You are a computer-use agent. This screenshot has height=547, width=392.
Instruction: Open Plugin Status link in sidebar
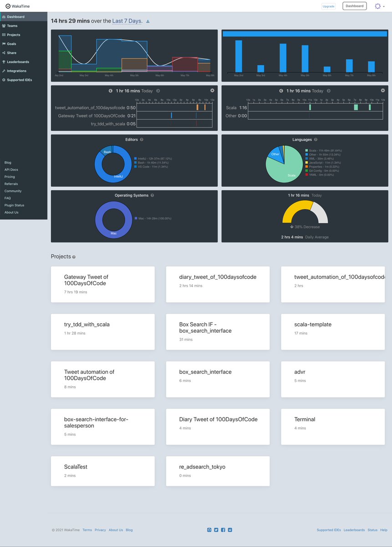pos(14,205)
